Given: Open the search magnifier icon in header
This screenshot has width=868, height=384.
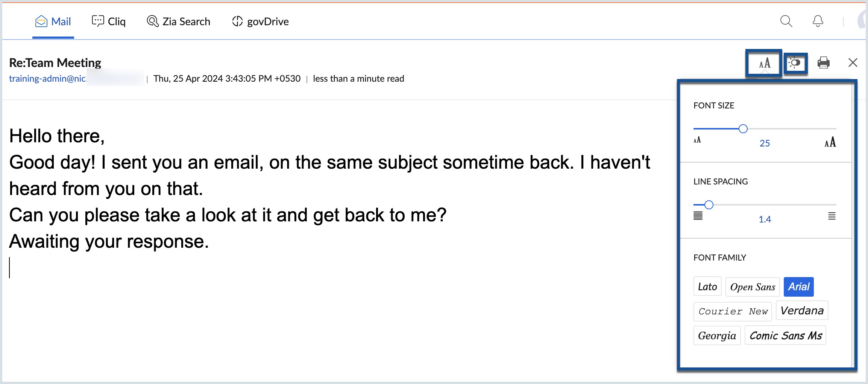Looking at the screenshot, I should 786,21.
